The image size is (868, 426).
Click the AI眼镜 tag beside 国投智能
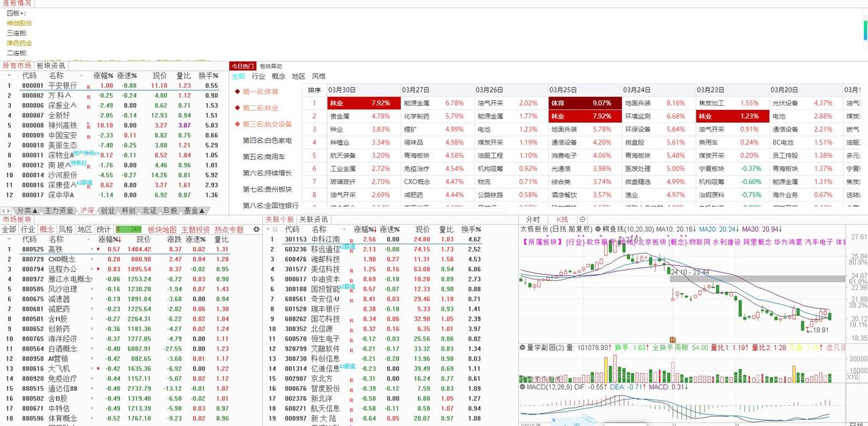[x=347, y=287]
